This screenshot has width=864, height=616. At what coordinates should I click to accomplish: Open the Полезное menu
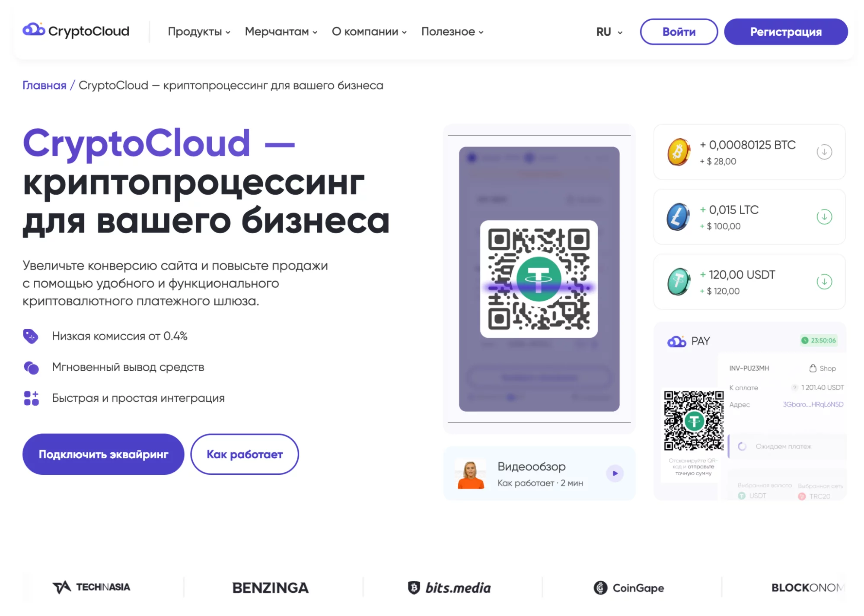click(452, 32)
